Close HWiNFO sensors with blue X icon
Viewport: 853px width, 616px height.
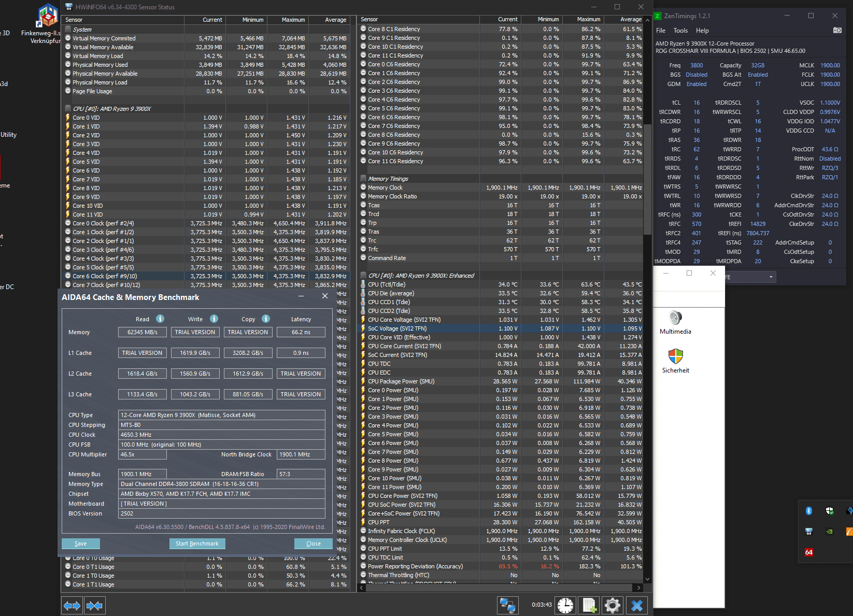point(637,605)
